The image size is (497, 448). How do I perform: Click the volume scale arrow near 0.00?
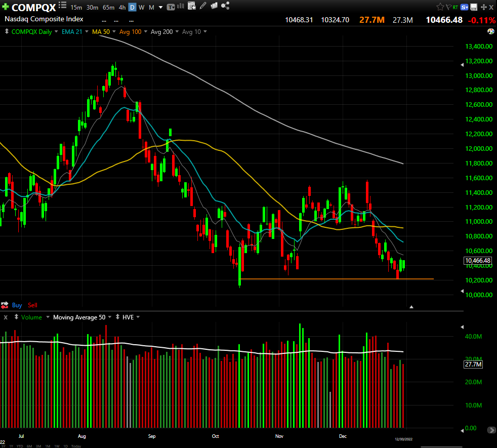(x=462, y=430)
